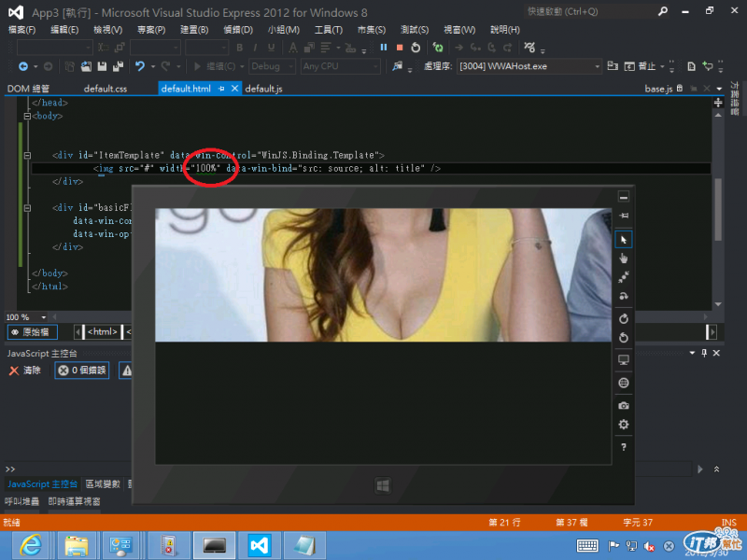Image resolution: width=747 pixels, height=560 pixels.
Task: Switch to the default.js tab
Action: coord(263,89)
